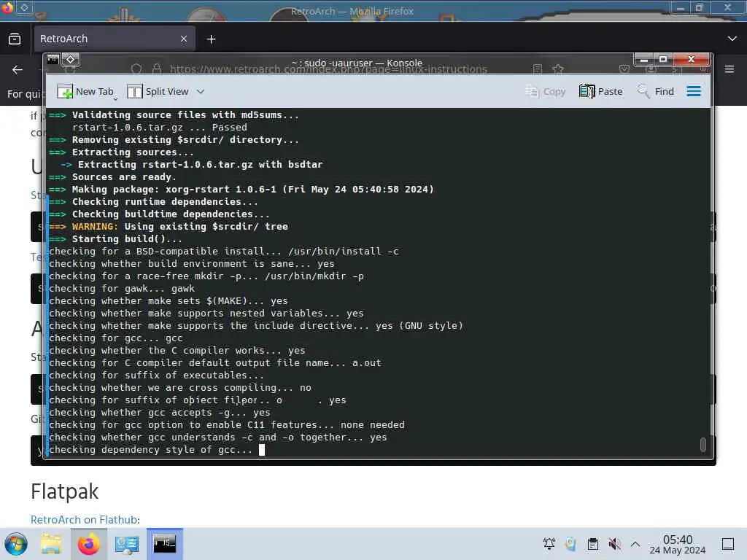This screenshot has height=560, width=747.
Task: Minimize the Konsole window
Action: point(644,60)
